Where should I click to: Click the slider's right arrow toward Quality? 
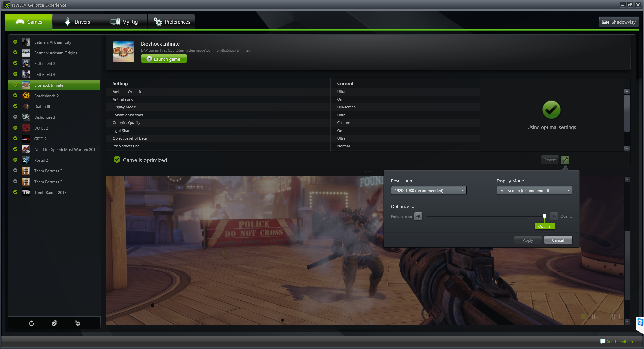554,216
